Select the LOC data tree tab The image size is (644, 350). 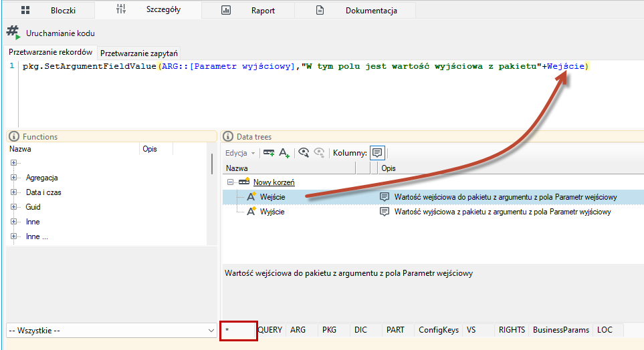[x=609, y=330]
